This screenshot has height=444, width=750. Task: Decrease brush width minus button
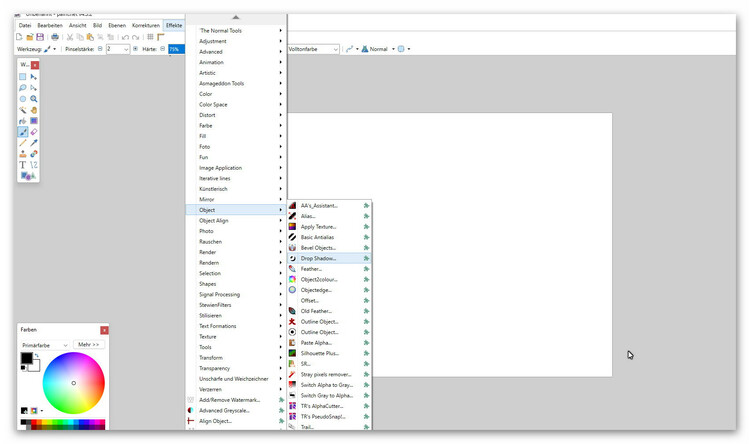point(100,49)
